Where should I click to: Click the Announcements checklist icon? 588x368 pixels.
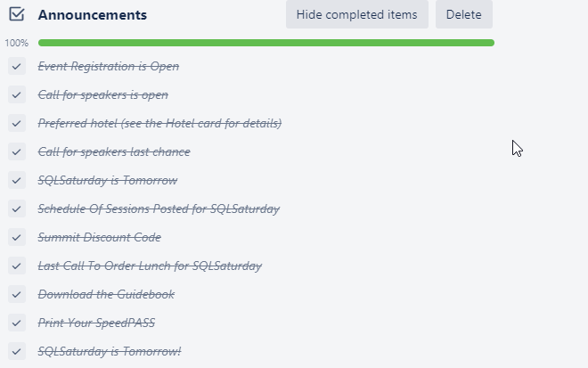click(17, 14)
